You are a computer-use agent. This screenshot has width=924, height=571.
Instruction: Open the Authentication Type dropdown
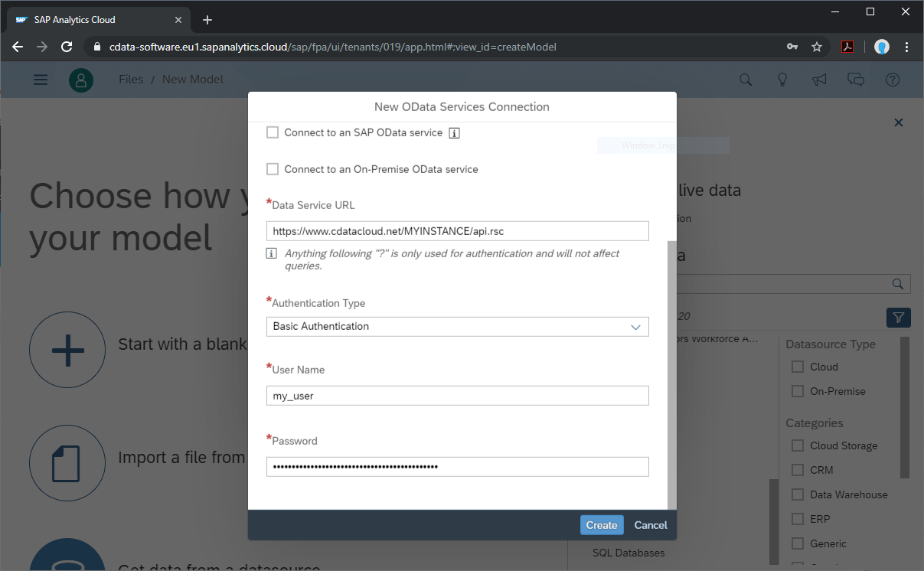(x=635, y=326)
